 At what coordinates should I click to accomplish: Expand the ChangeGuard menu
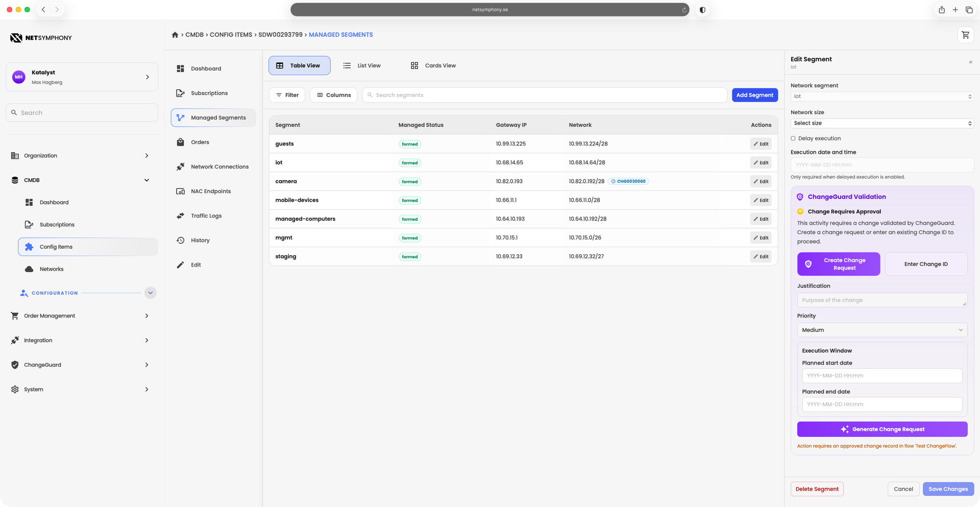[x=82, y=365]
